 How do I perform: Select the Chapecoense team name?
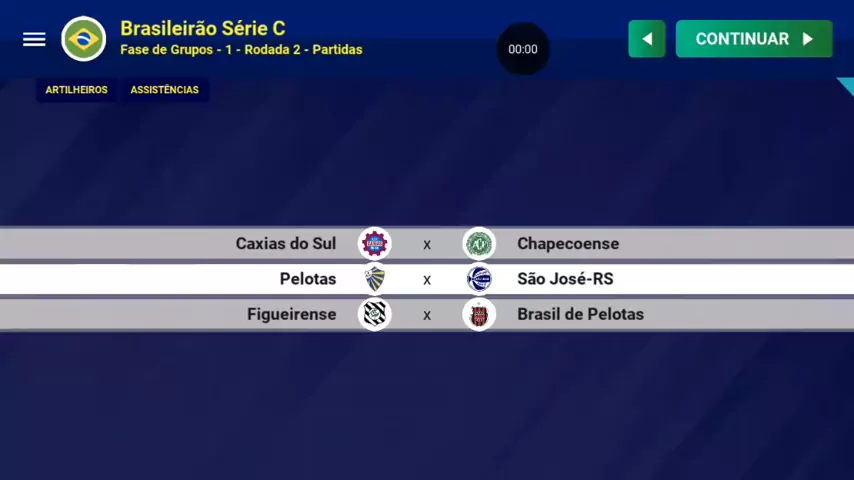[x=568, y=244]
